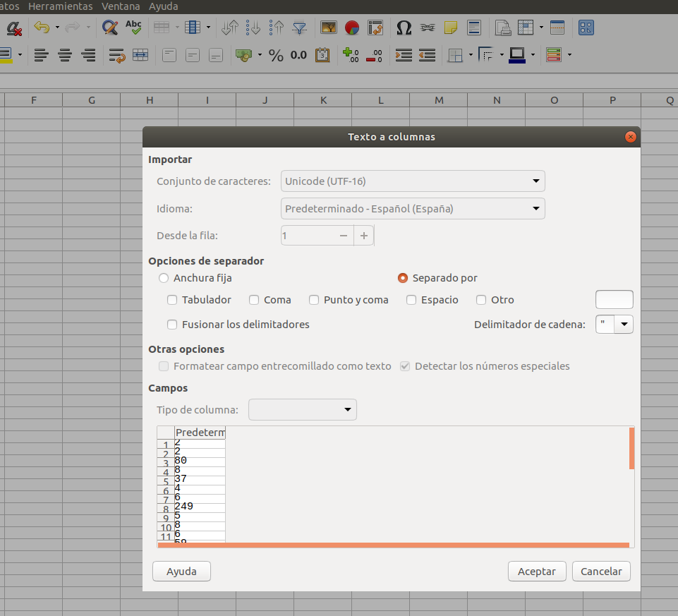Decrease Desde la fila with minus button
The image size is (678, 616).
point(344,236)
